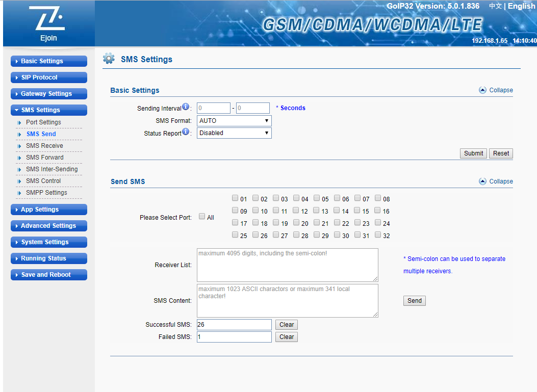
Task: Click the Send button
Action: click(414, 301)
